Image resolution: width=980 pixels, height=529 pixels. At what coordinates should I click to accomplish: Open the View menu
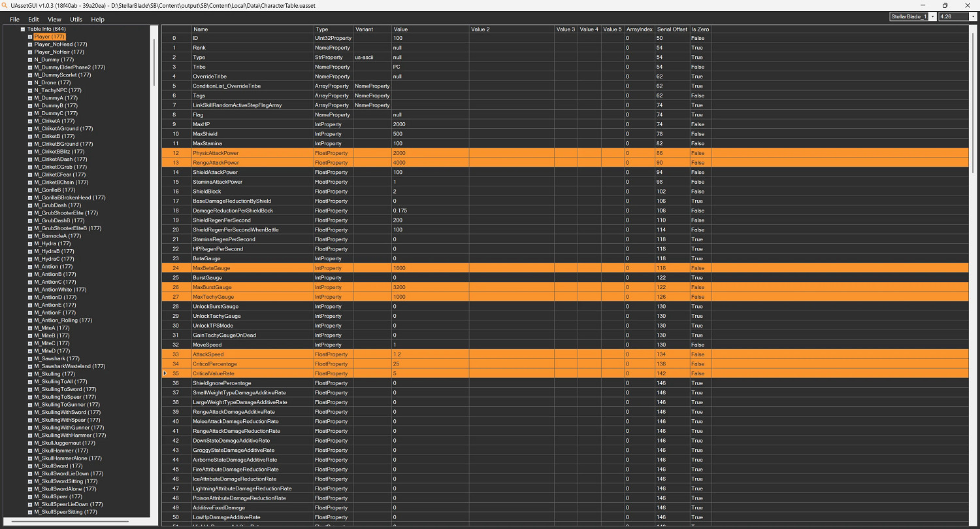54,20
